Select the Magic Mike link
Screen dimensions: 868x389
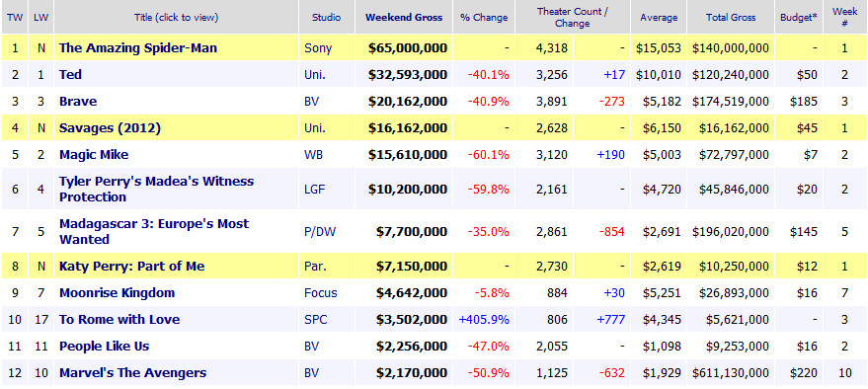[94, 155]
